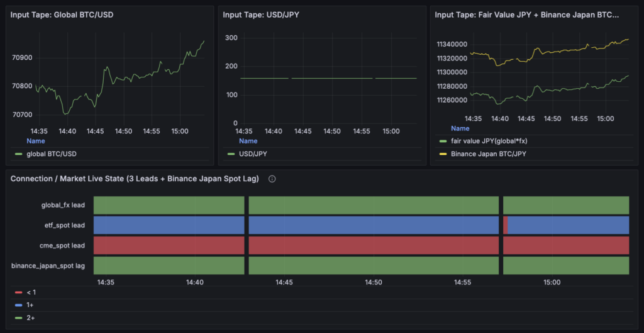Toggle the USD/JPY series legend label
The height and width of the screenshot is (333, 644).
point(252,154)
